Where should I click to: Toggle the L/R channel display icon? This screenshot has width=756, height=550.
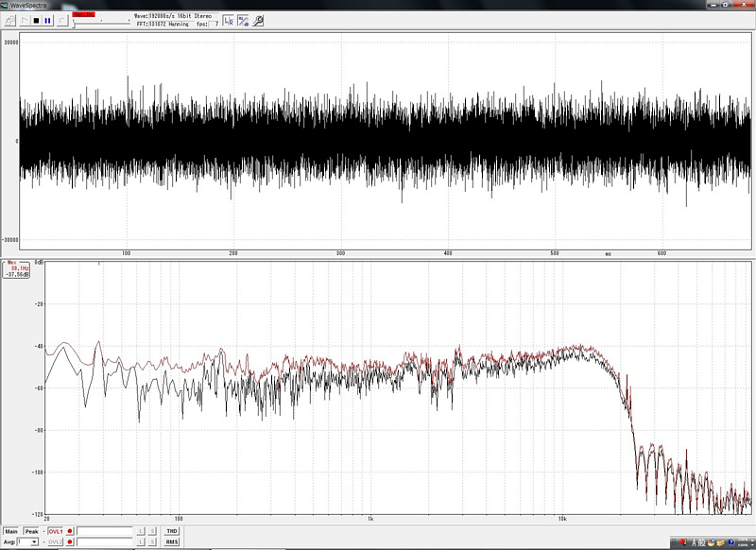click(229, 21)
